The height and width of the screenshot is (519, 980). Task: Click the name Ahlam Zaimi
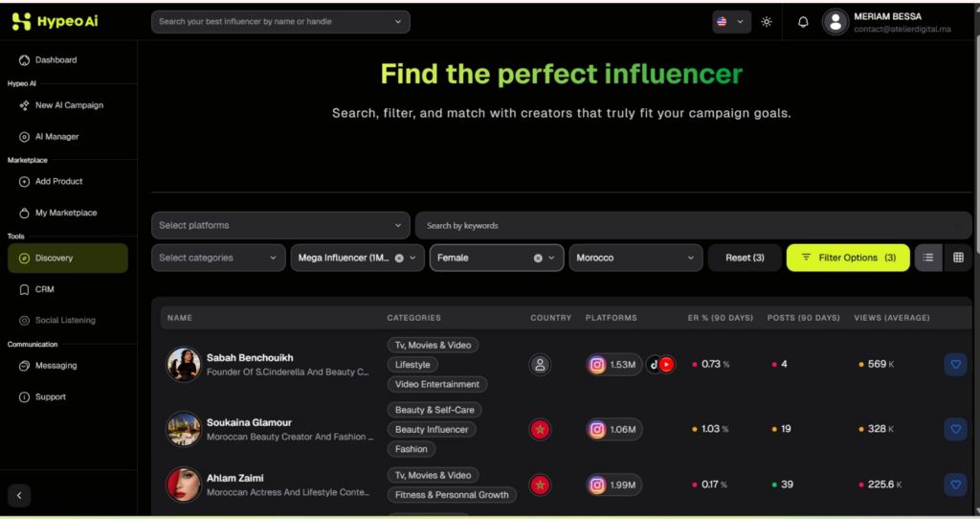pos(235,479)
